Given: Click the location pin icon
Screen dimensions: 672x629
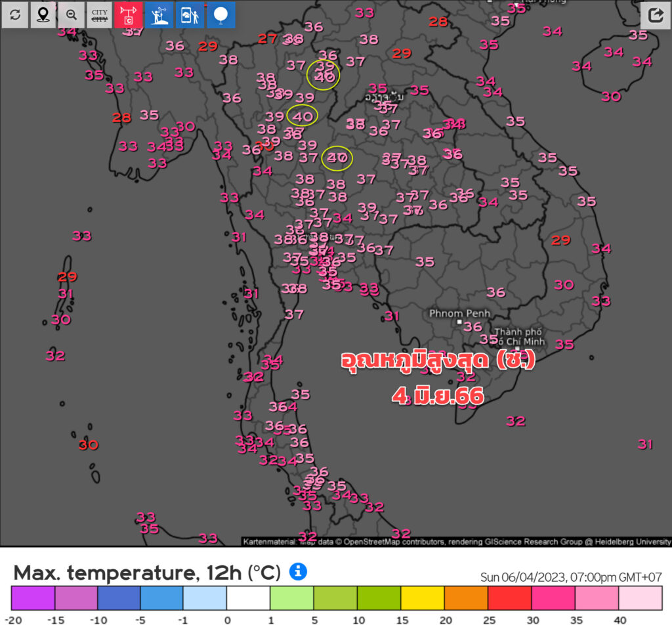Looking at the screenshot, I should 43,14.
